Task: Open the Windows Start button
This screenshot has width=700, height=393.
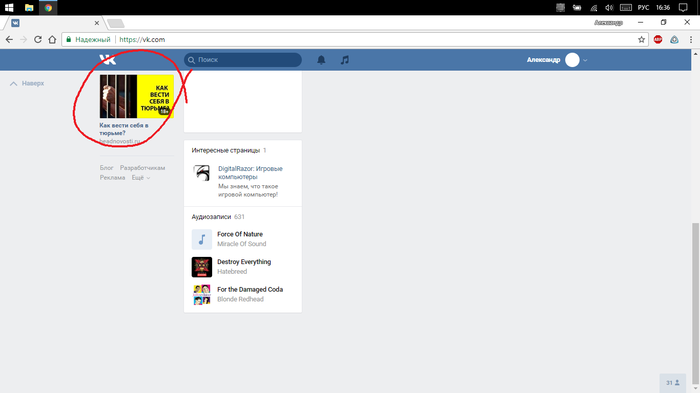Action: pyautogui.click(x=9, y=8)
